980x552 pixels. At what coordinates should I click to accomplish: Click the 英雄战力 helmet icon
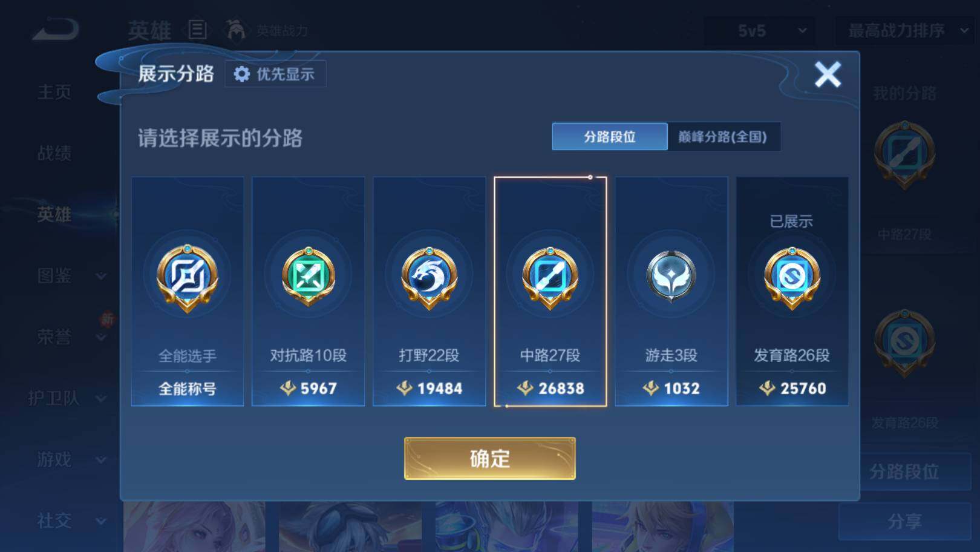click(x=236, y=30)
